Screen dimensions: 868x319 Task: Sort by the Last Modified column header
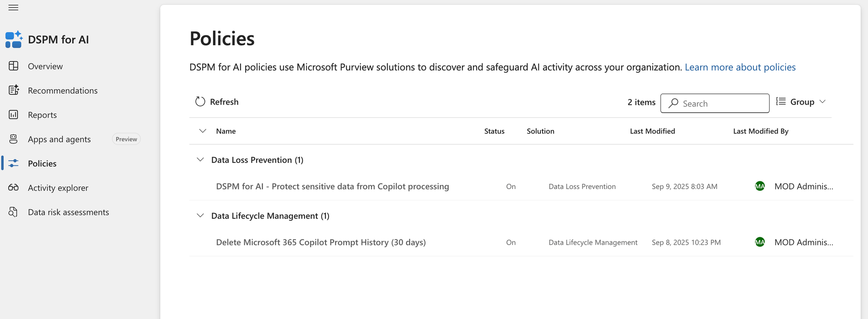pyautogui.click(x=652, y=131)
